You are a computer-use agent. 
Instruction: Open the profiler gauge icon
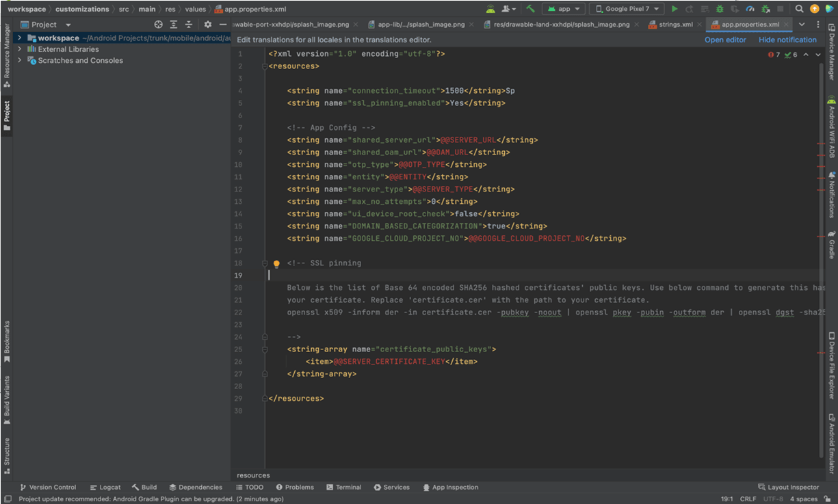pos(750,9)
